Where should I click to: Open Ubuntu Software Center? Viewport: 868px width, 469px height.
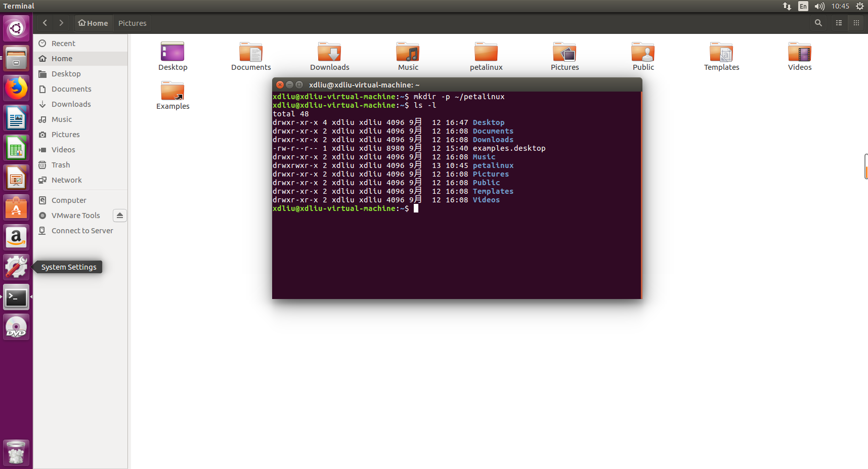(16, 207)
